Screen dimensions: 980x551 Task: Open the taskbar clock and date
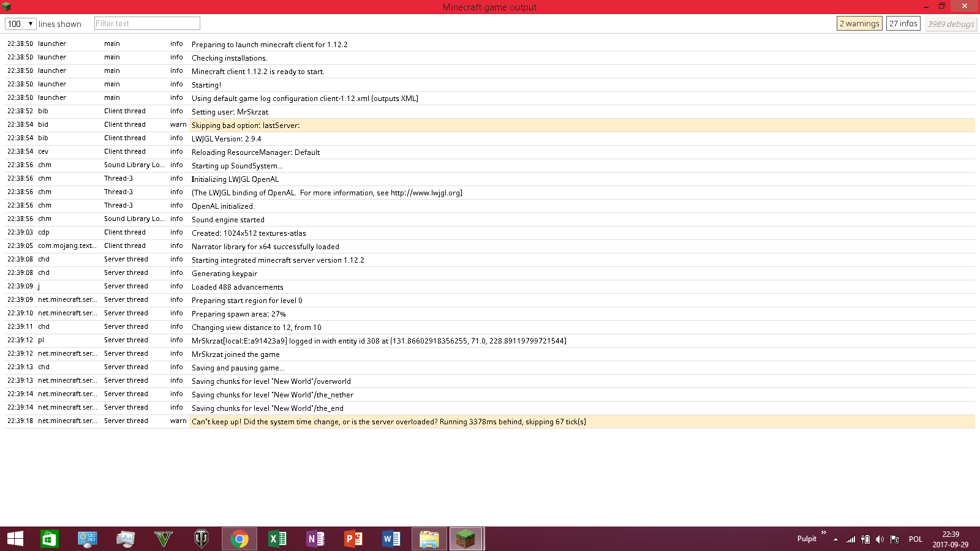[x=951, y=539]
